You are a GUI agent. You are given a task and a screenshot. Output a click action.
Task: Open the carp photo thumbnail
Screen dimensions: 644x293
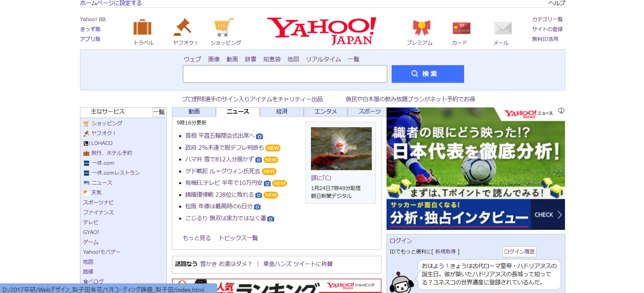coord(341,149)
